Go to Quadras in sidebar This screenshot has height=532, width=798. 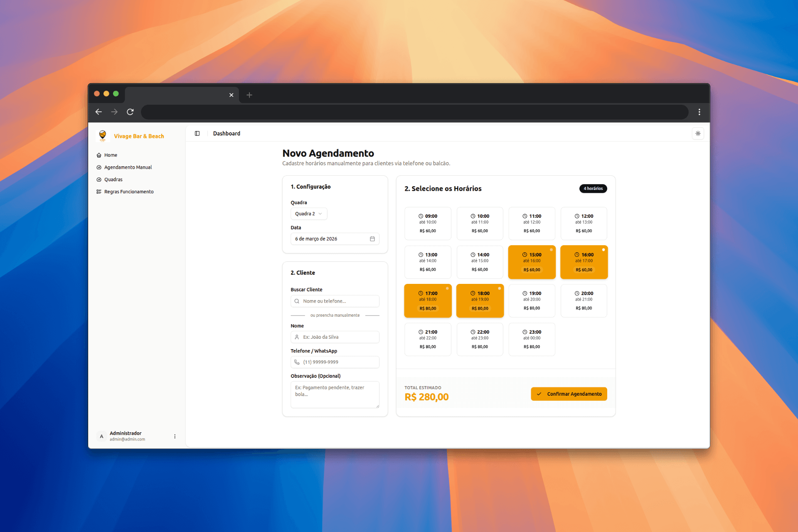point(113,180)
